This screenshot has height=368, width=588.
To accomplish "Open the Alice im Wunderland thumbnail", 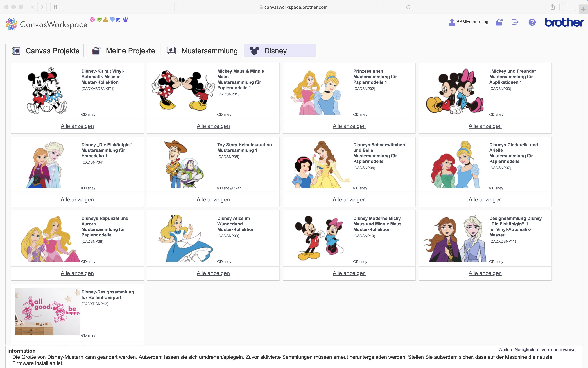I will [x=186, y=238].
